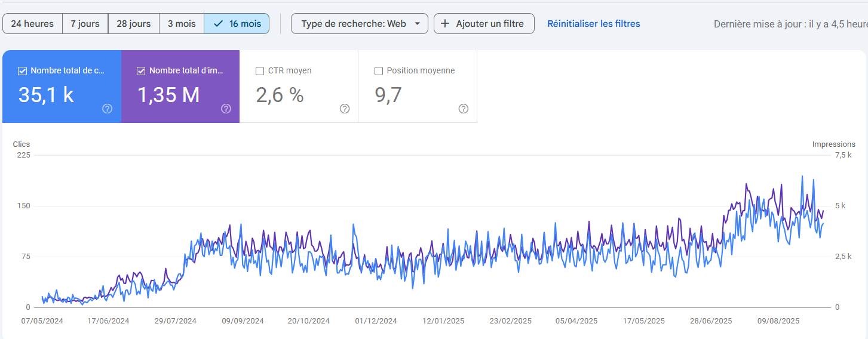The height and width of the screenshot is (339, 868).
Task: Uncheck Nombre total d'impressions checkbox
Action: (x=141, y=71)
